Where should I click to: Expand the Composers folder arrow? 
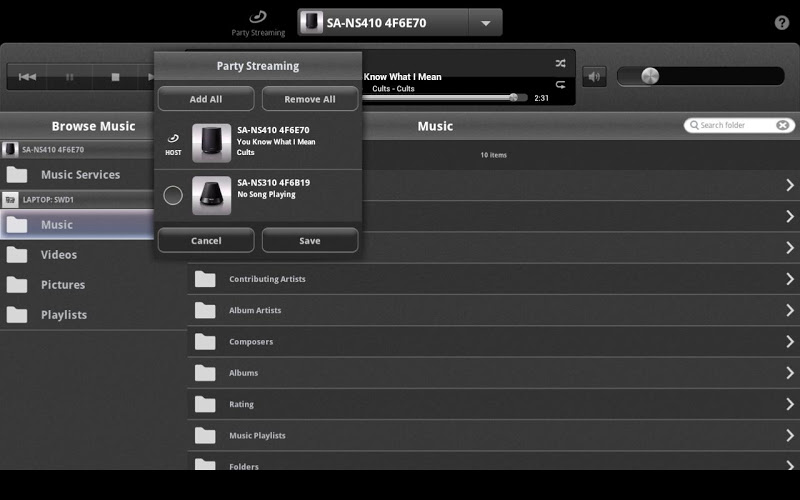pos(789,342)
